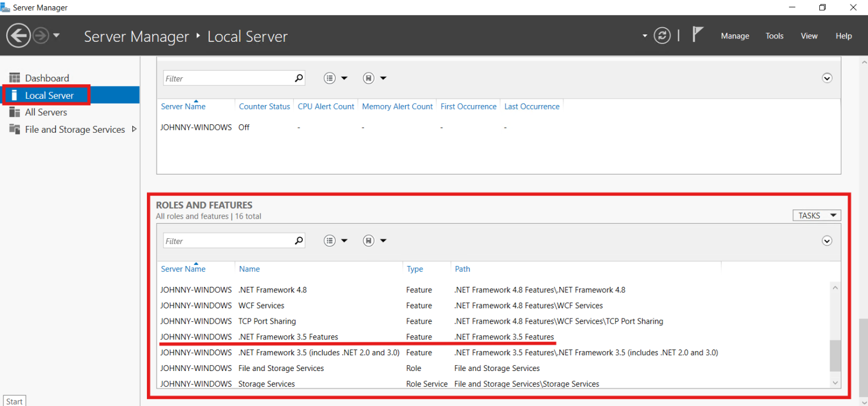The height and width of the screenshot is (406, 868).
Task: Refresh the Server Manager view
Action: [x=662, y=35]
